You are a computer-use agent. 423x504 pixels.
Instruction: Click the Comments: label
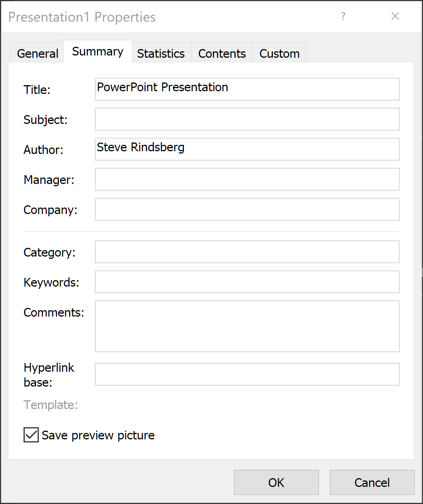click(x=54, y=312)
